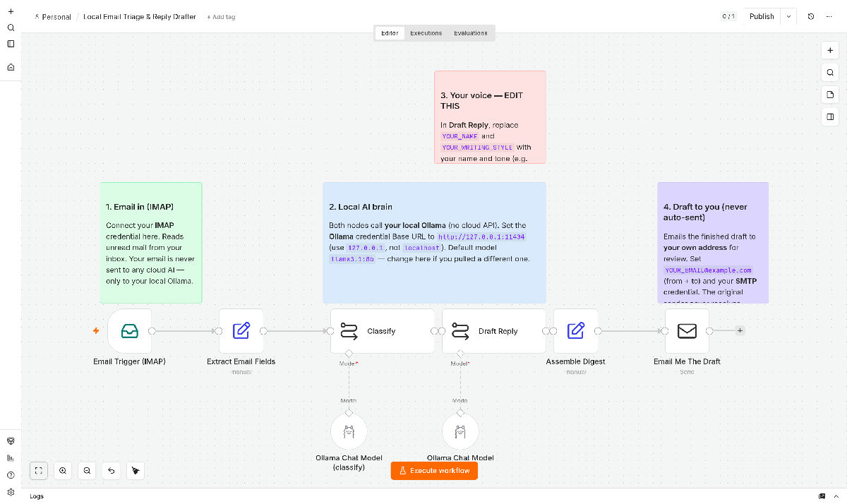Click the logs panel icon at bottom right
Image resolution: width=847 pixels, height=504 pixels.
[x=822, y=496]
